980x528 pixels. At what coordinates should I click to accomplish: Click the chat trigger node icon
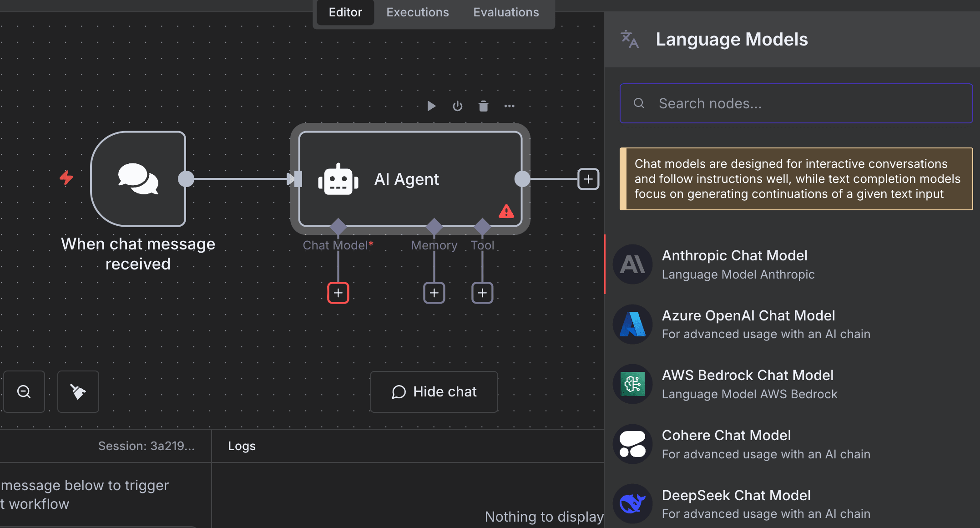[138, 179]
